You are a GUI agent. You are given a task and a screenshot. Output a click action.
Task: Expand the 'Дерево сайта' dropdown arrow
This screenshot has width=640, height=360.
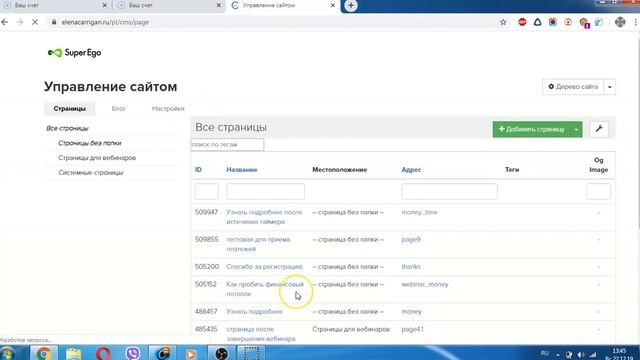click(x=609, y=87)
